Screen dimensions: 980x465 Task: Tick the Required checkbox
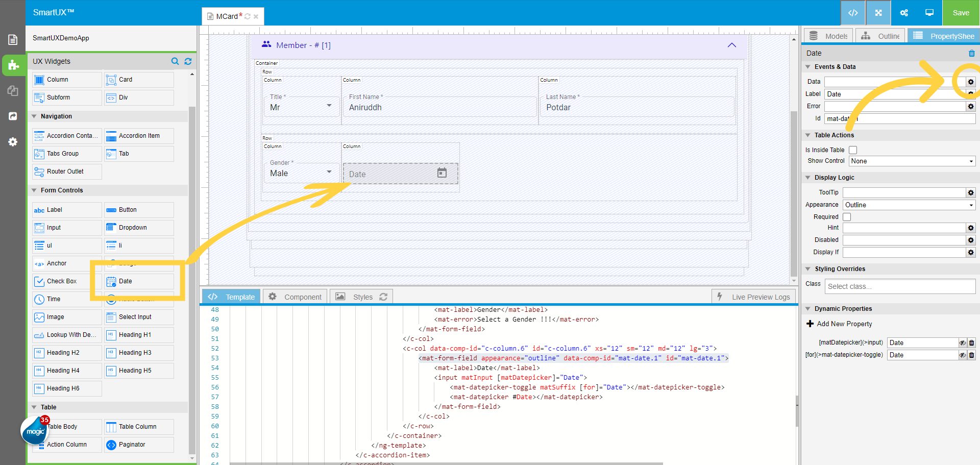tap(847, 217)
